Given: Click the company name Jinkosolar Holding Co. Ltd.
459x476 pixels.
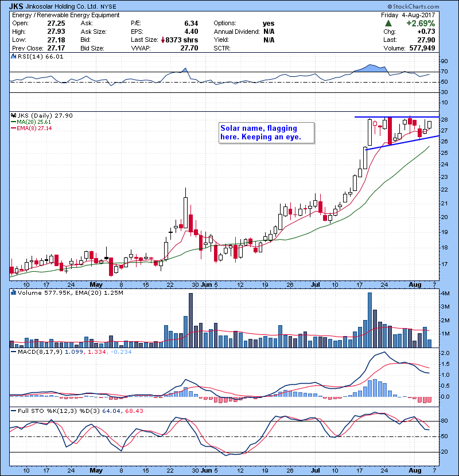Looking at the screenshot, I should click(x=61, y=6).
